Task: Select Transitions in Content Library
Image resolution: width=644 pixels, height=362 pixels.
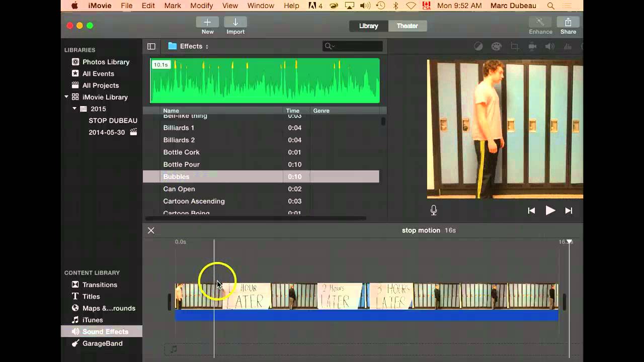Action: click(100, 285)
